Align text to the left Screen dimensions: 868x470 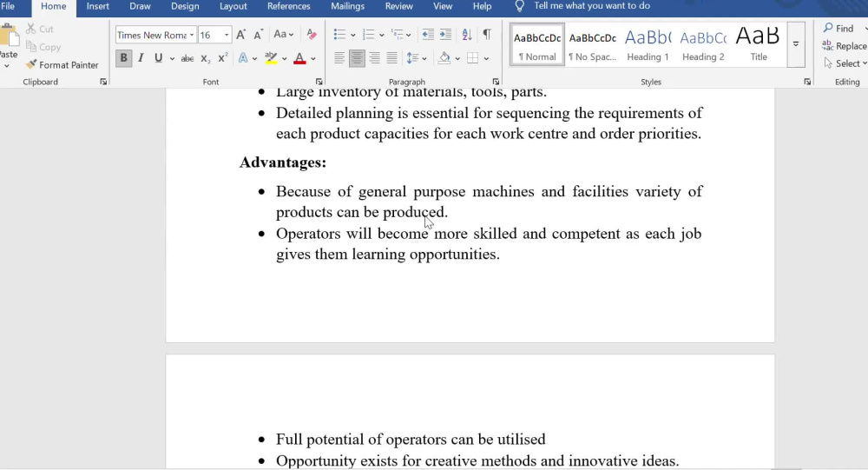(x=339, y=57)
